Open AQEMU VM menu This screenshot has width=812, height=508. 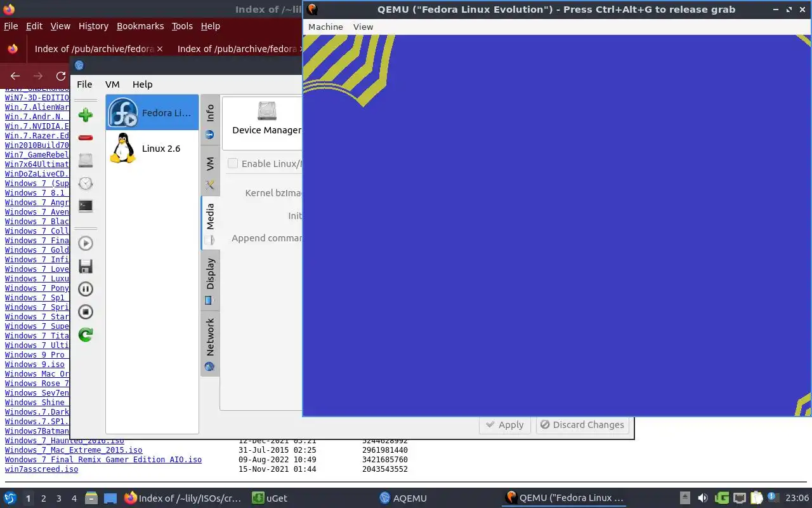click(112, 84)
